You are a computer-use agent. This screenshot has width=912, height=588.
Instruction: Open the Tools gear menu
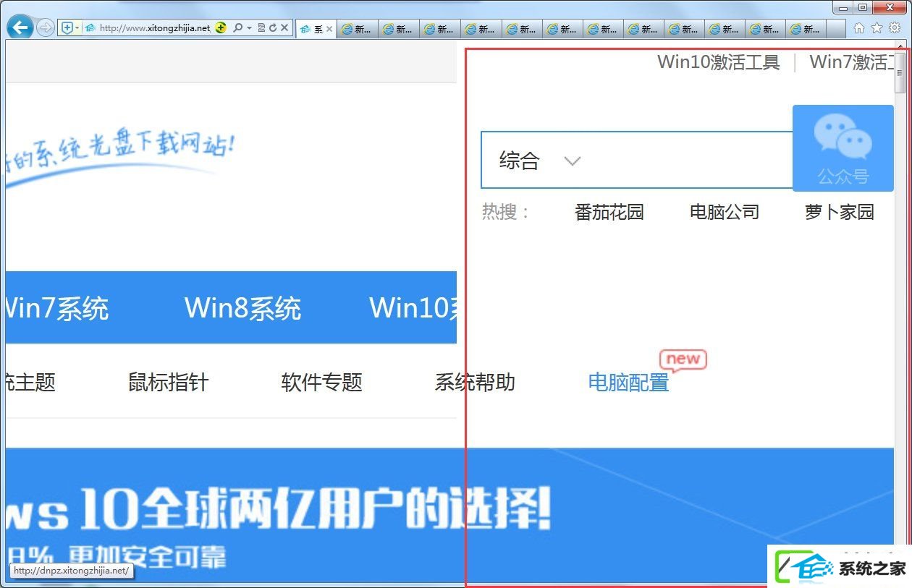(895, 27)
